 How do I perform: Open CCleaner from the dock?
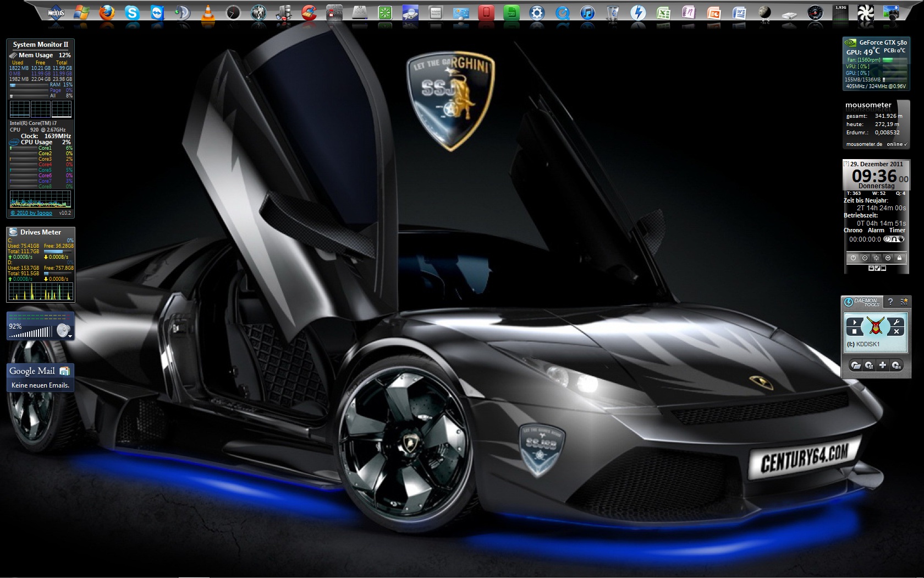(310, 12)
